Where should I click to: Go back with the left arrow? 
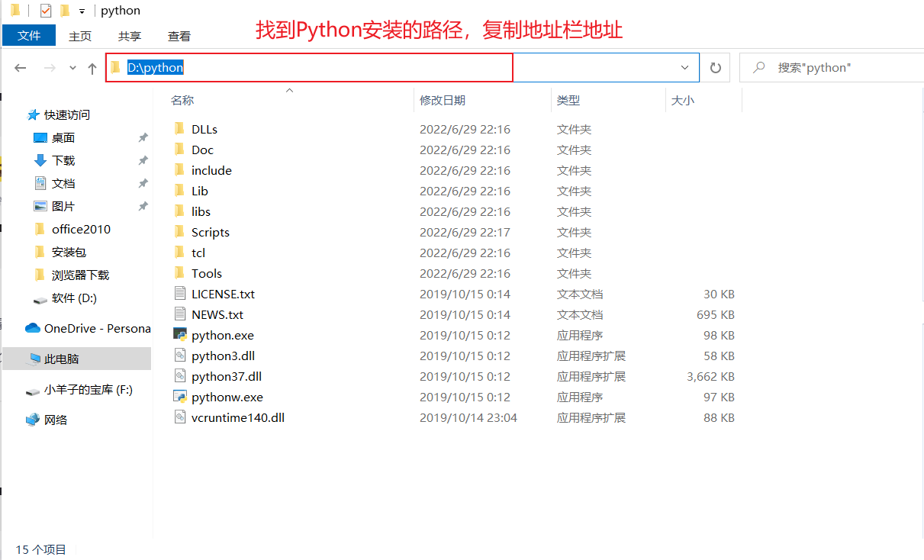tap(21, 68)
